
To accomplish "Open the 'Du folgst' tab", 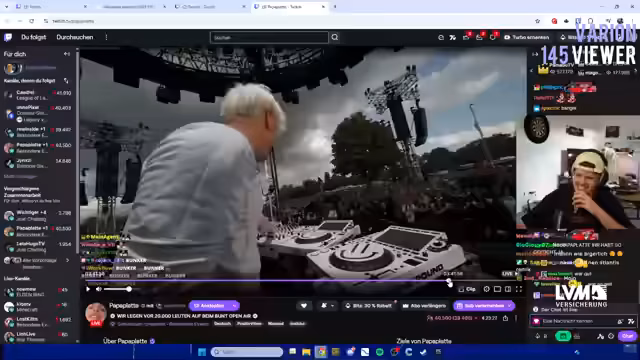I will pos(33,37).
